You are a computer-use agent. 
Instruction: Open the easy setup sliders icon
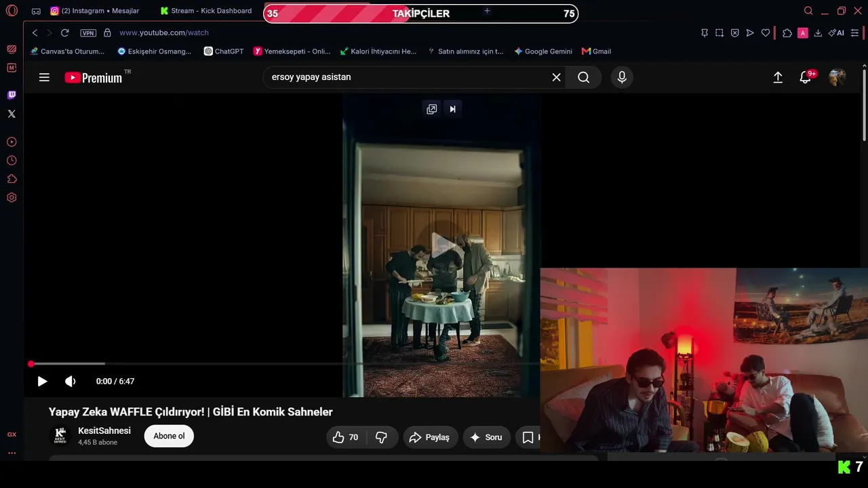click(x=854, y=33)
